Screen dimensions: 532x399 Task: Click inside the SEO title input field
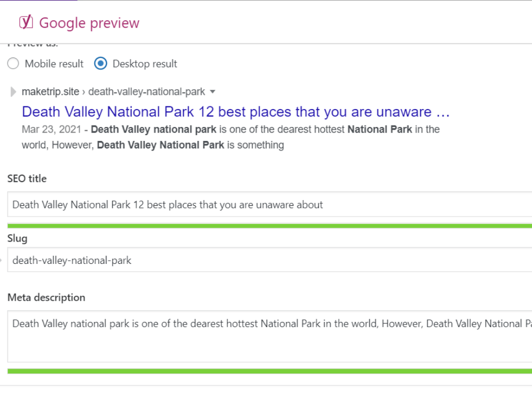click(x=270, y=204)
